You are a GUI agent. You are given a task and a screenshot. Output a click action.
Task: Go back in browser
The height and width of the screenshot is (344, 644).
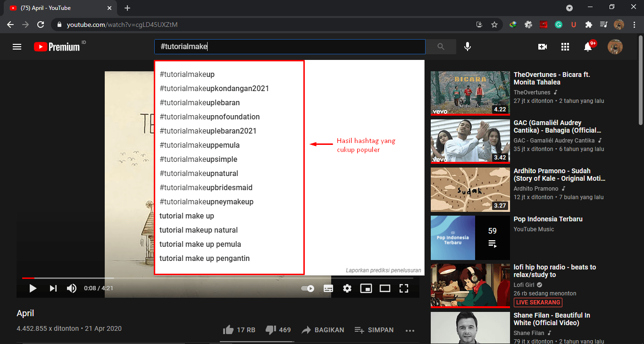pyautogui.click(x=10, y=25)
